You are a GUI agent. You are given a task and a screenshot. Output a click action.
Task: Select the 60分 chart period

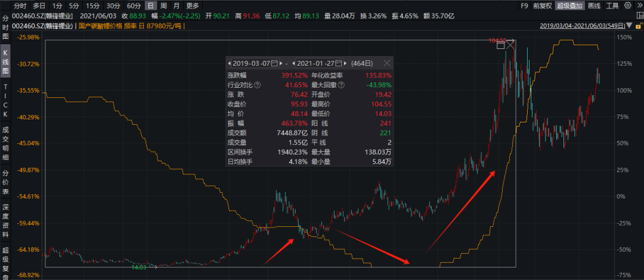point(134,6)
